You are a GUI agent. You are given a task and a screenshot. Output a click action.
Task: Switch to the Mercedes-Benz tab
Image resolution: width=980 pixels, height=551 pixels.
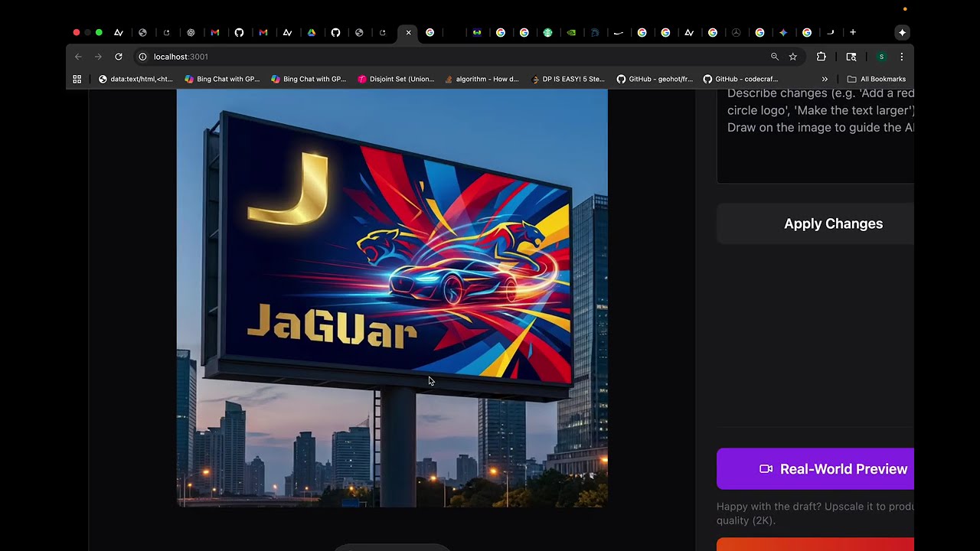737,32
